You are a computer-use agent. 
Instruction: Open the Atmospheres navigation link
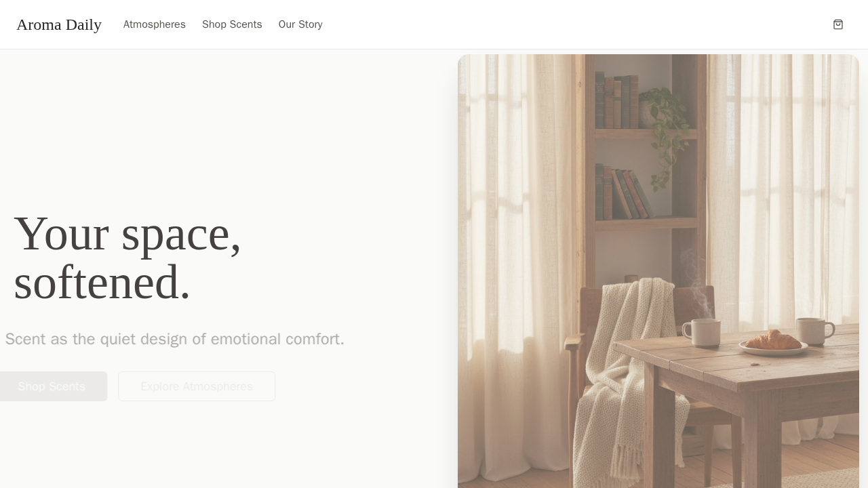pos(155,24)
